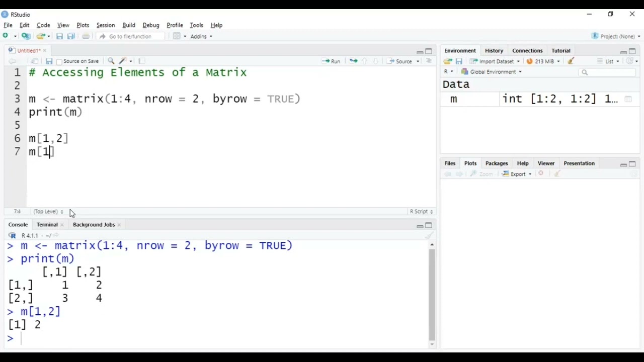Image resolution: width=644 pixels, height=362 pixels.
Task: Switch to the Terminal tab
Action: (x=47, y=225)
